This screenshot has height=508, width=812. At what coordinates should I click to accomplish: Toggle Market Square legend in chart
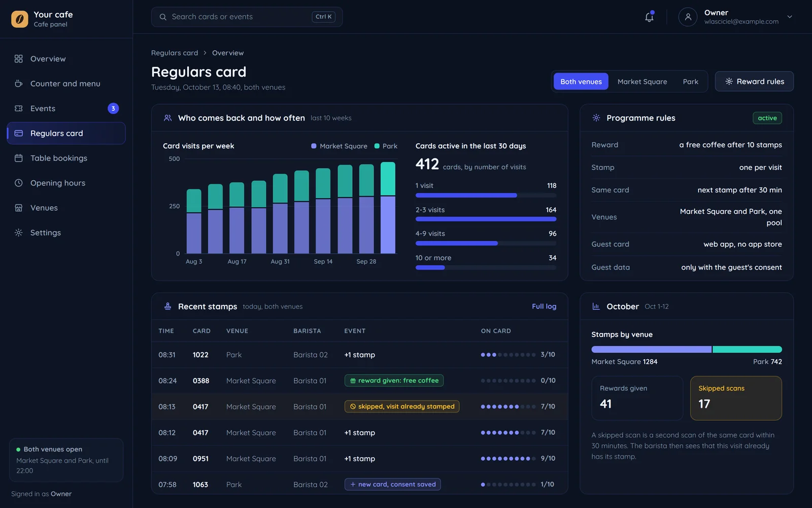(x=339, y=146)
